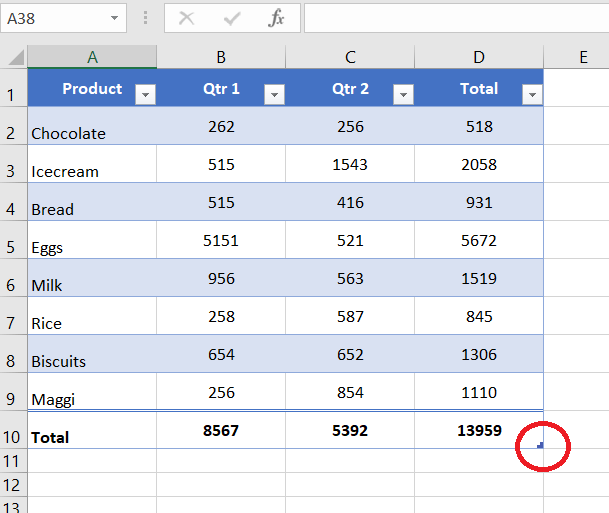Select row 1 header
The image size is (609, 513).
point(14,88)
